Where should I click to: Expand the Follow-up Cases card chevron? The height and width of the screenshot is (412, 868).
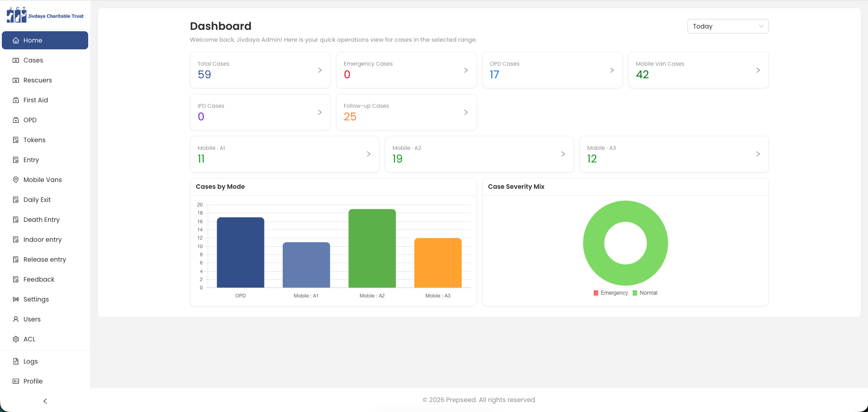coord(466,112)
